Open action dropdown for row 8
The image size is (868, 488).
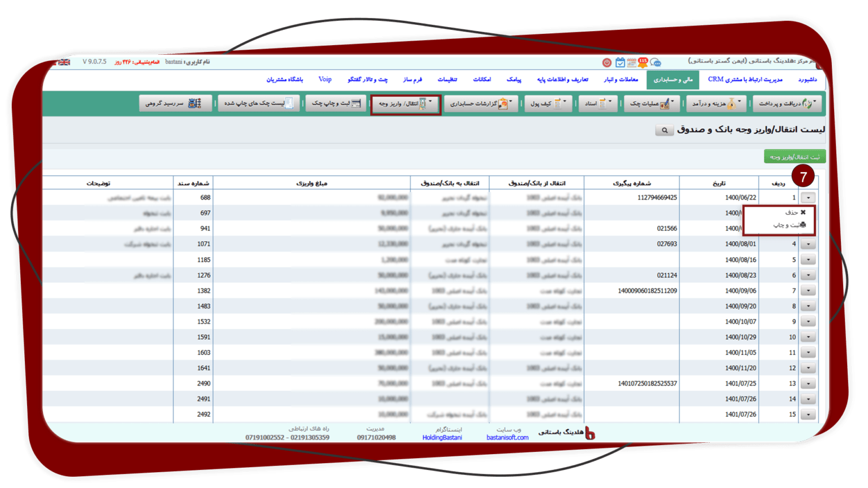[808, 306]
